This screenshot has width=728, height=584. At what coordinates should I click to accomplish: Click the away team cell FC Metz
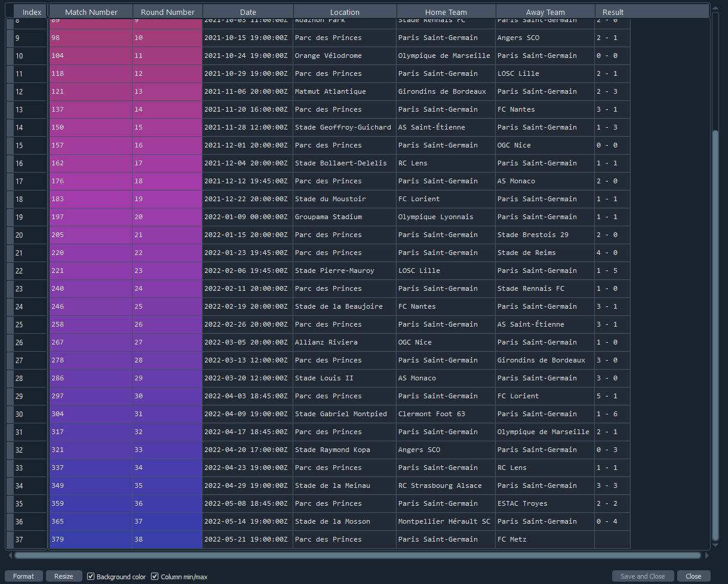(x=545, y=539)
